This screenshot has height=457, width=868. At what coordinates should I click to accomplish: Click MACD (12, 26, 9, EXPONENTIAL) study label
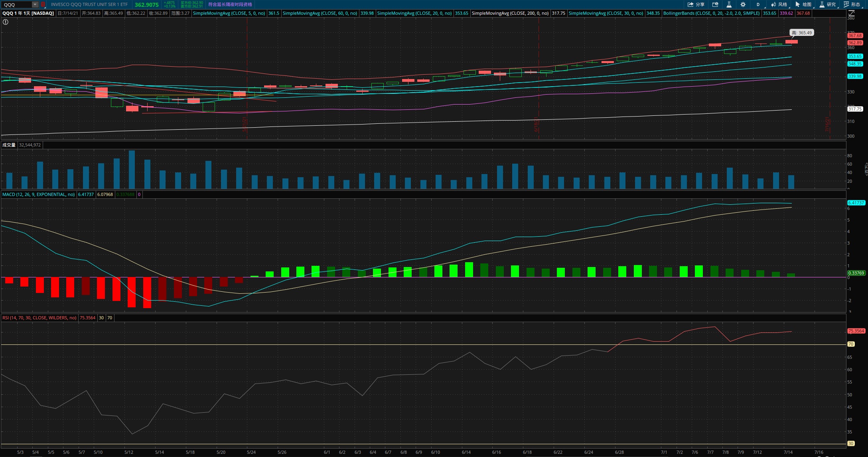pyautogui.click(x=39, y=194)
